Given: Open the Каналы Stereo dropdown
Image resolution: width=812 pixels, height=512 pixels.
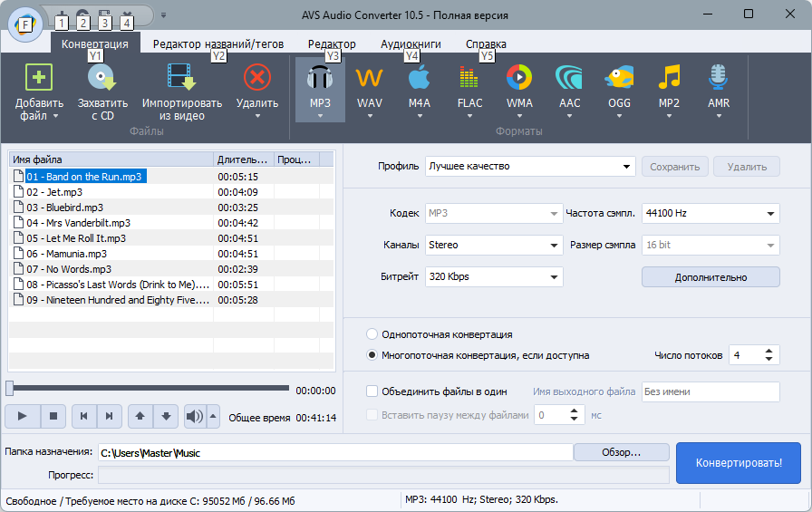Looking at the screenshot, I should pos(494,245).
